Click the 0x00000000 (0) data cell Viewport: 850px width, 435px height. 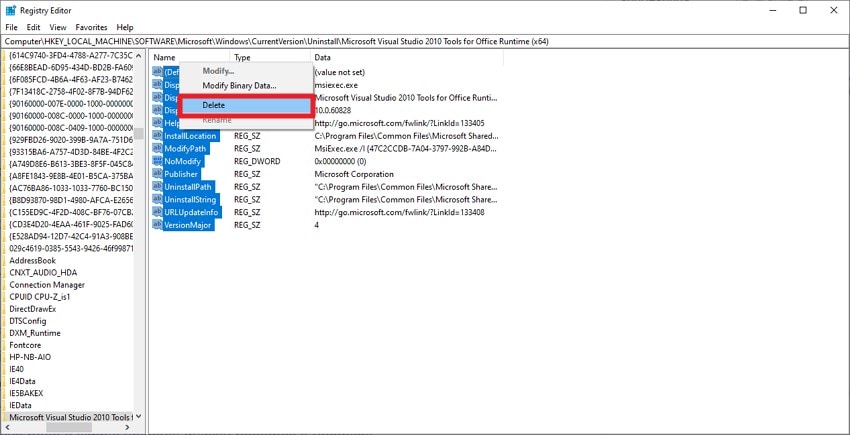pyautogui.click(x=340, y=161)
